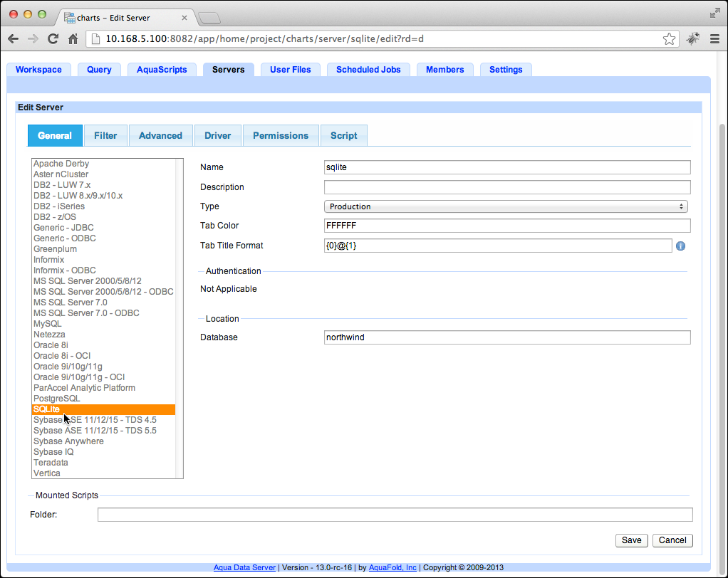Select PostgreSQL in the list

[x=103, y=399]
